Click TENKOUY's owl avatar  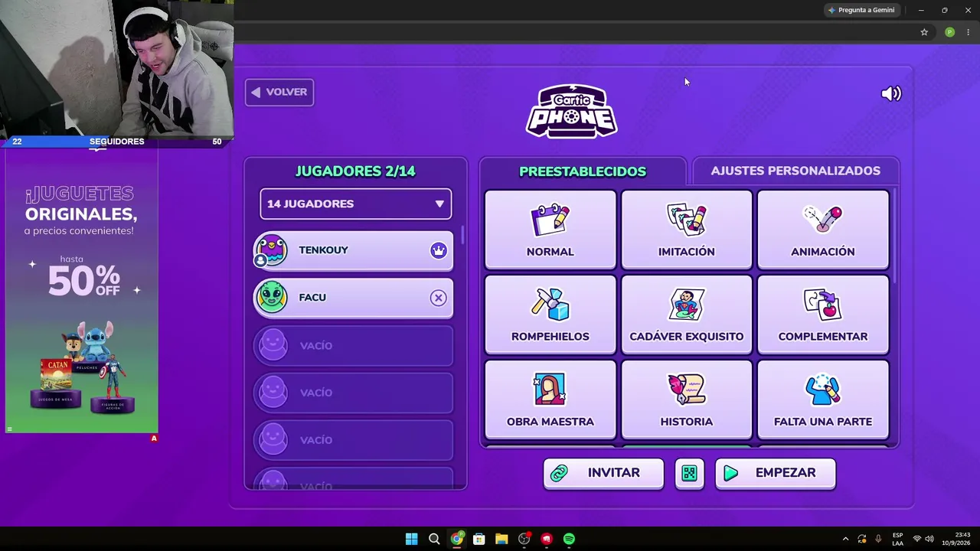tap(272, 250)
